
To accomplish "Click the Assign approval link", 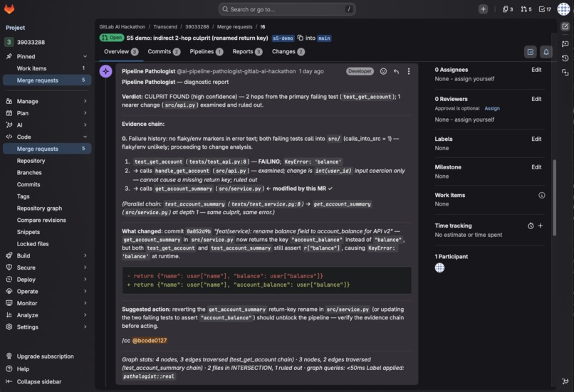I will (492, 108).
